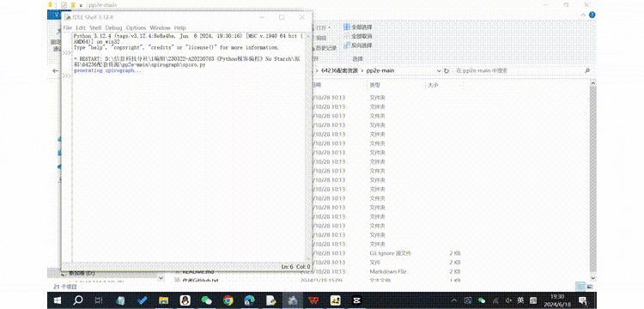Click Select none (全部取消) in Explorer ribbon
644x309 pixels.
point(358,36)
